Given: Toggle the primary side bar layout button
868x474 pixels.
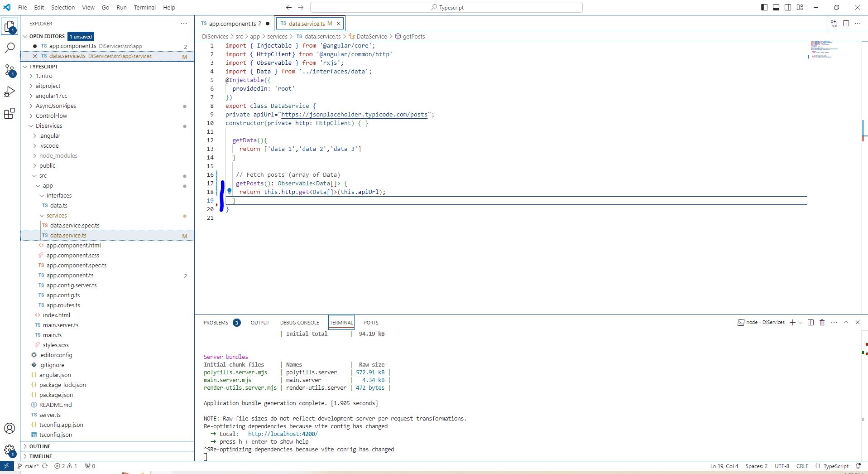Looking at the screenshot, I should pyautogui.click(x=764, y=7).
